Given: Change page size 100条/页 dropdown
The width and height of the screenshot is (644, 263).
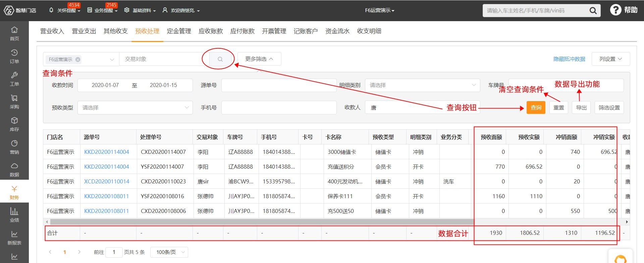Looking at the screenshot, I should pos(169,252).
